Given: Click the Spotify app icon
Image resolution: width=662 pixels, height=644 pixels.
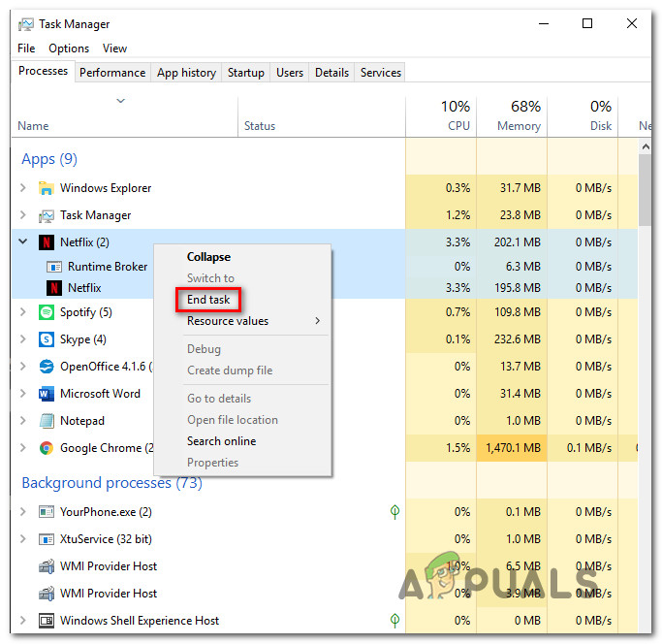Looking at the screenshot, I should pyautogui.click(x=46, y=312).
